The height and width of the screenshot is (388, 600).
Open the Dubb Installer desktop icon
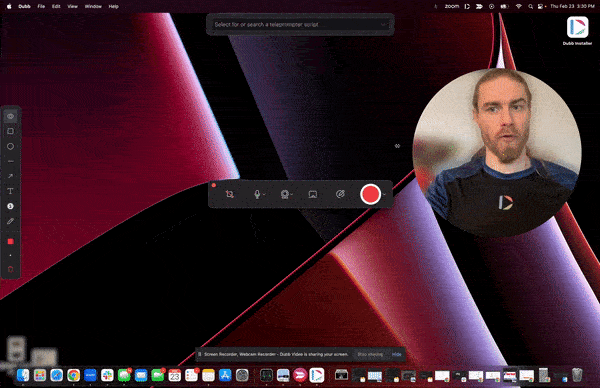(577, 31)
